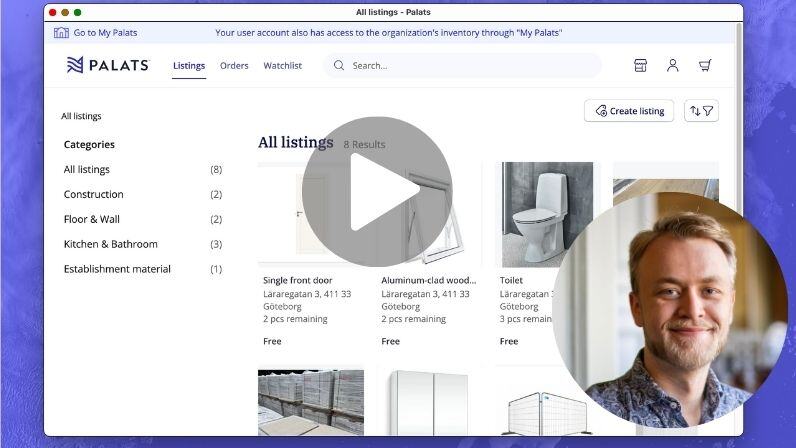Switch to the Watchlist tab
Screen dimensions: 796x448
pyautogui.click(x=282, y=66)
